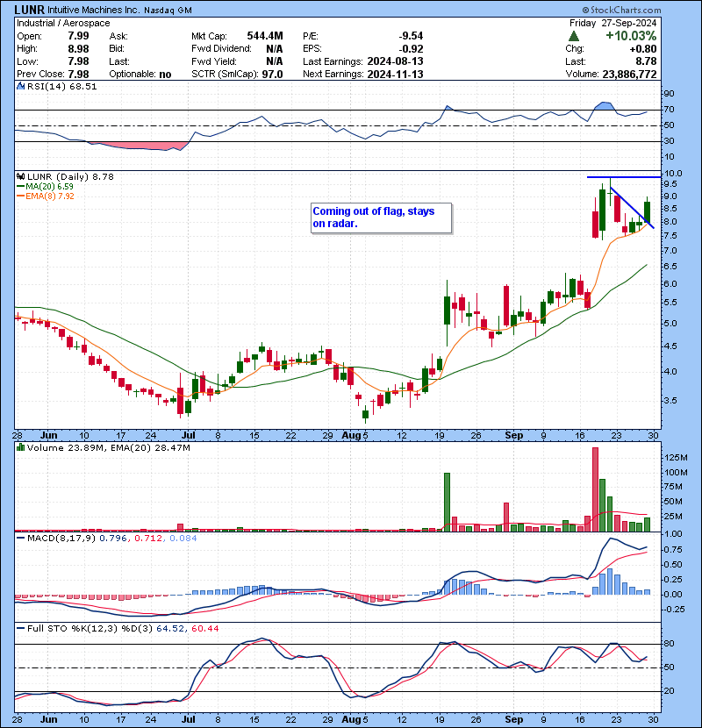
Task: Click the 'Sep' label on date axis
Action: 516,435
